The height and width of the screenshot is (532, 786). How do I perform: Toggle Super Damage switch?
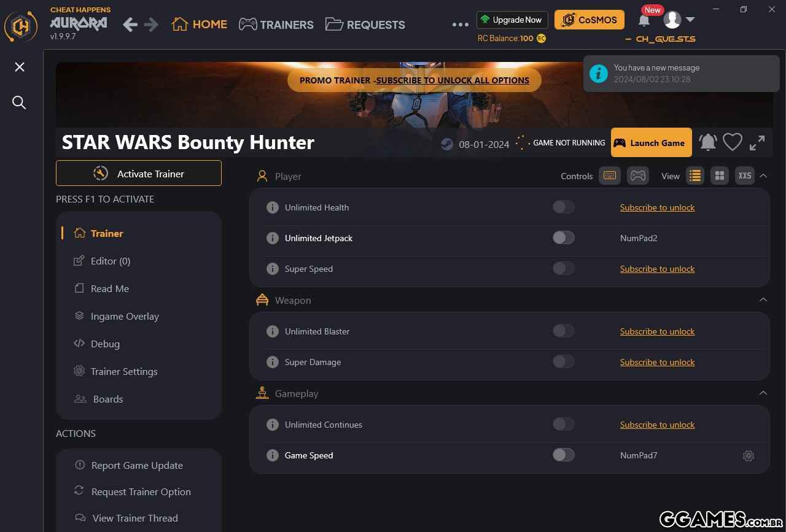(564, 361)
